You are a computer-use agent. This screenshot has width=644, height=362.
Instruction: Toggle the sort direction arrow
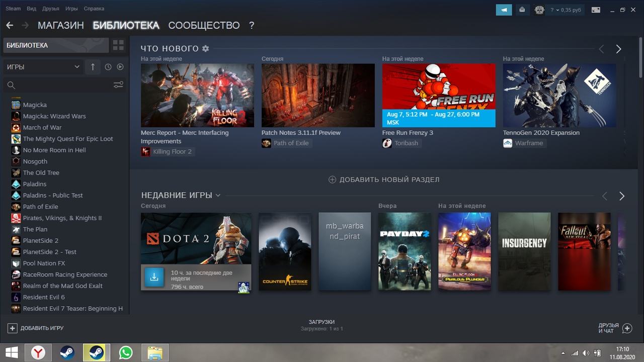point(93,67)
